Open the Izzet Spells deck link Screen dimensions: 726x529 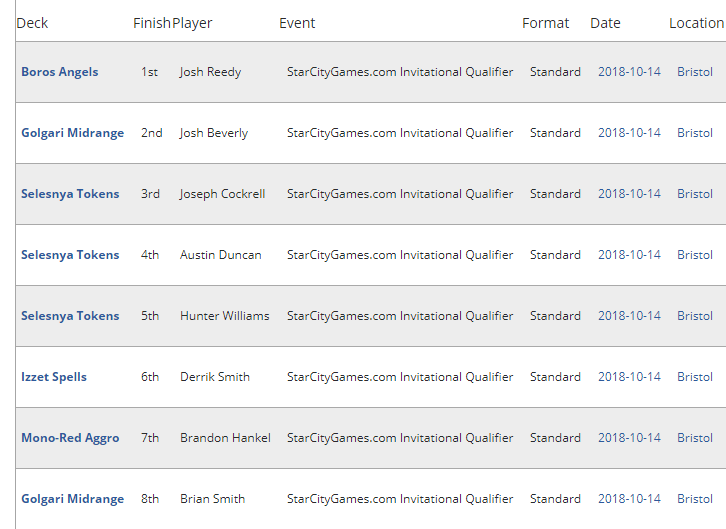[x=54, y=377]
